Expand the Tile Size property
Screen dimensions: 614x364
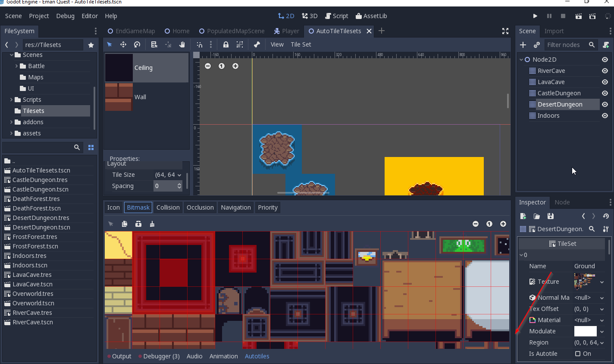click(179, 175)
